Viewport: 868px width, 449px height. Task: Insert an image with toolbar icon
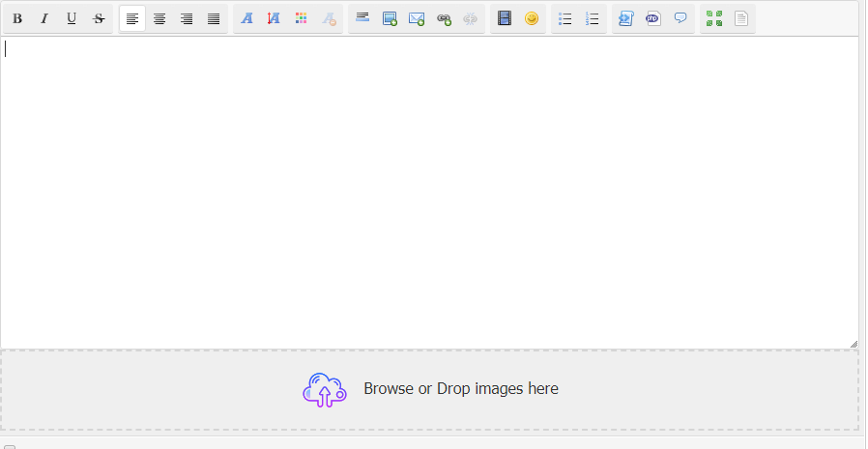[390, 18]
